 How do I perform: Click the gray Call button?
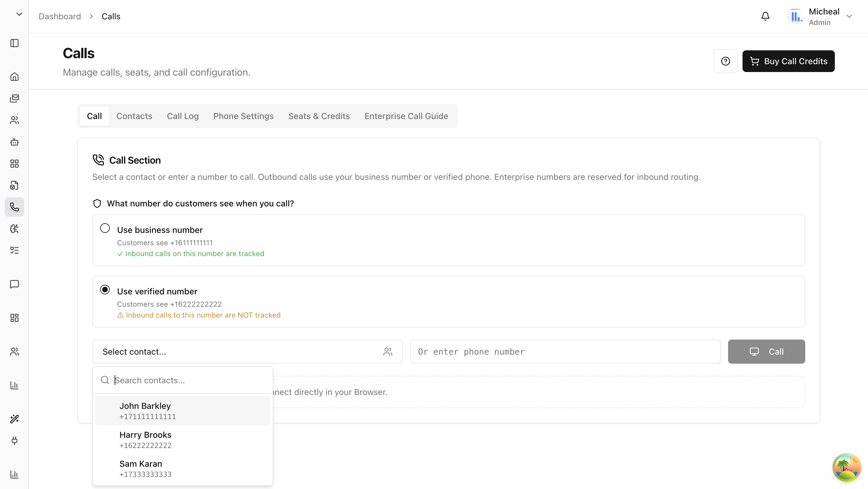(766, 352)
